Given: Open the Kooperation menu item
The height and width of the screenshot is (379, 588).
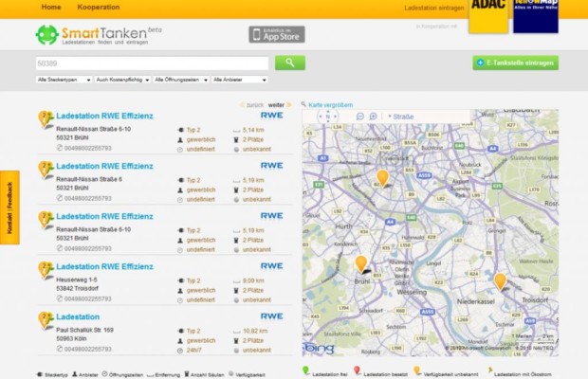Looking at the screenshot, I should coord(99,8).
